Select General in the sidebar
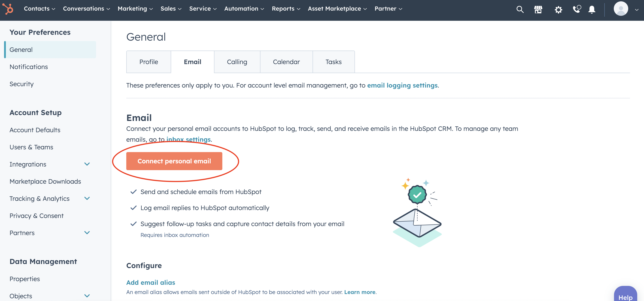The height and width of the screenshot is (301, 644). point(50,50)
